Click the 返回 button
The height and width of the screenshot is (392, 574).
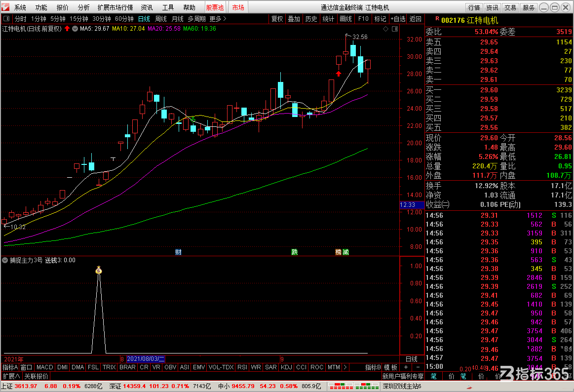pyautogui.click(x=416, y=19)
